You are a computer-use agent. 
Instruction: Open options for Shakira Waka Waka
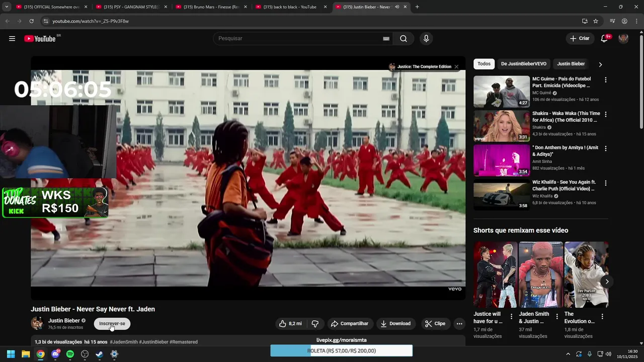605,114
